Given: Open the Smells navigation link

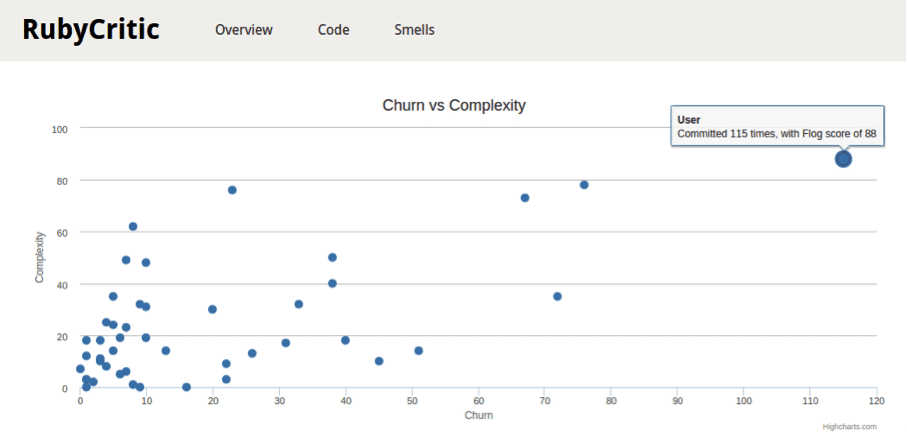Looking at the screenshot, I should coord(414,30).
